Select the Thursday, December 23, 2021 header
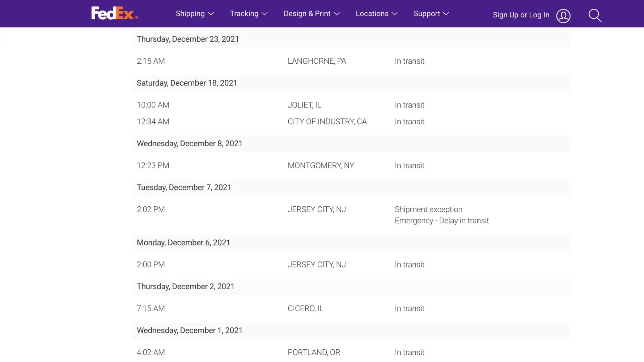 pos(188,39)
